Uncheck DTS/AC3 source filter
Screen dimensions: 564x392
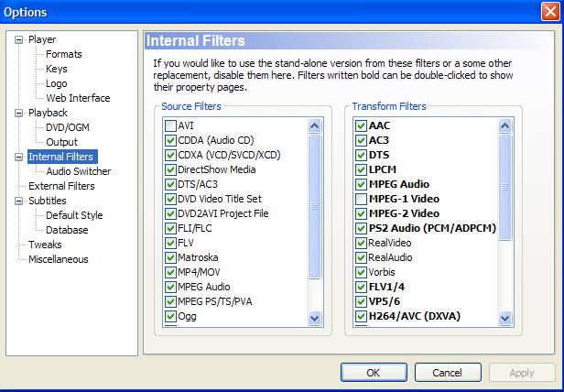point(170,184)
